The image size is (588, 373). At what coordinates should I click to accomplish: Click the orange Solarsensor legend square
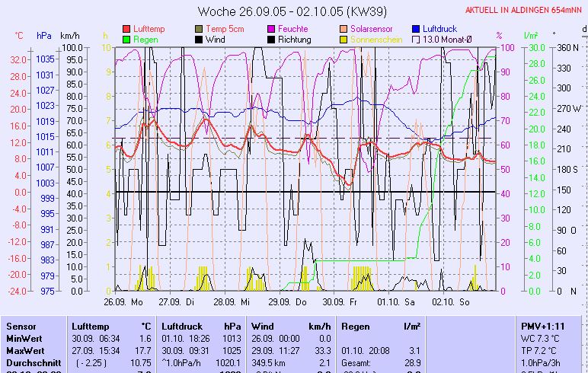coord(344,29)
